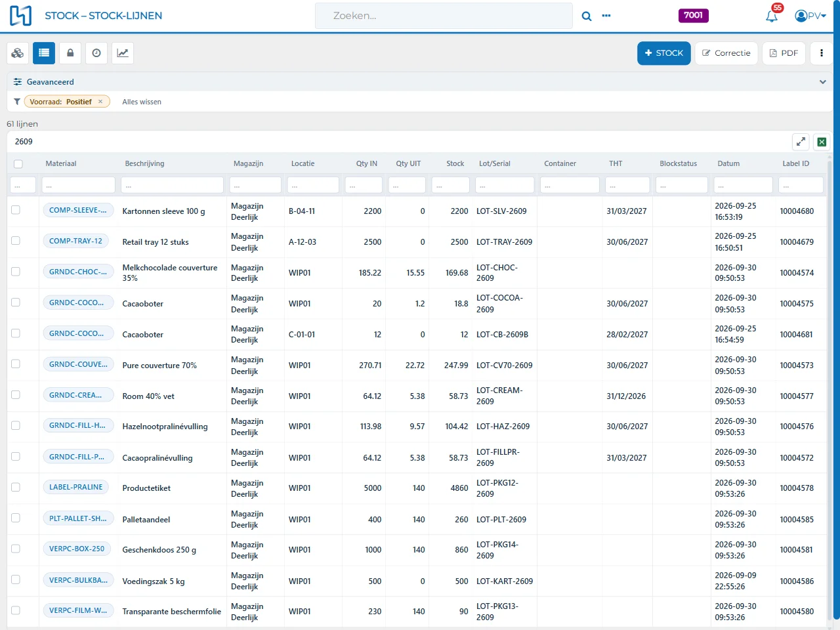Image resolution: width=840 pixels, height=630 pixels.
Task: Click Alles wissen link
Action: tap(142, 102)
